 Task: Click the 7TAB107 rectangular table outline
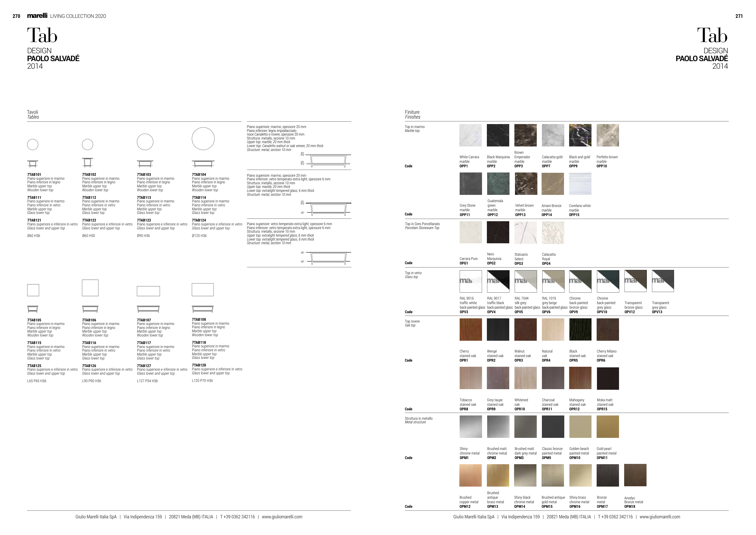pos(148,291)
